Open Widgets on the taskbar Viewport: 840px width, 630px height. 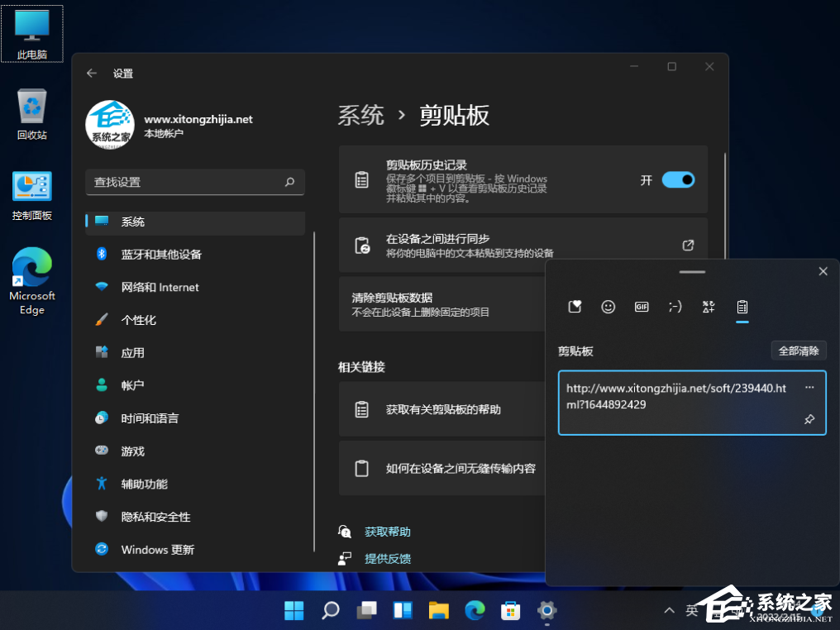[x=403, y=610]
